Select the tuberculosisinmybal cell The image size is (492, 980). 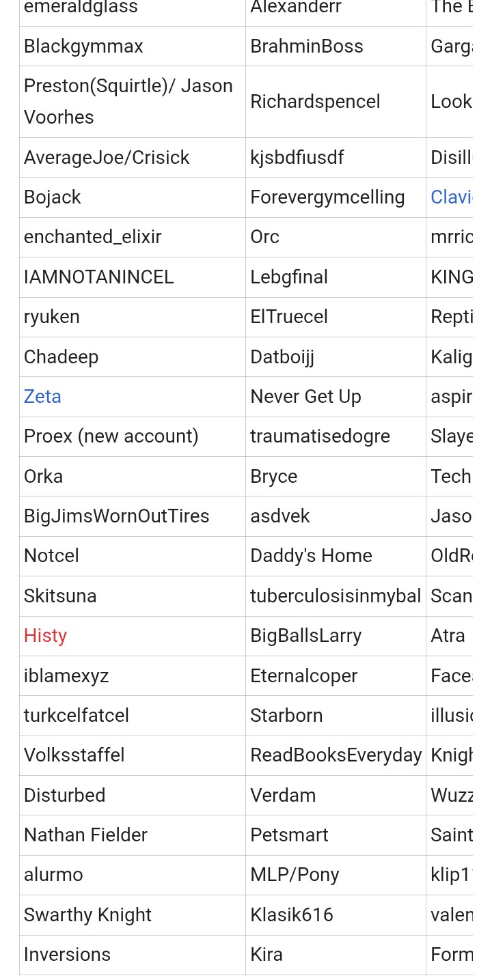(336, 596)
